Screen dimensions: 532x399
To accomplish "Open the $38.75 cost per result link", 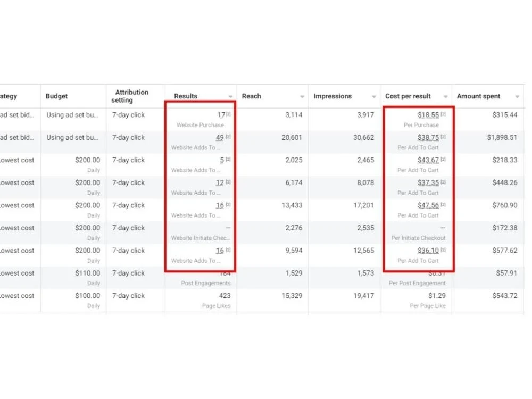I will [x=428, y=137].
